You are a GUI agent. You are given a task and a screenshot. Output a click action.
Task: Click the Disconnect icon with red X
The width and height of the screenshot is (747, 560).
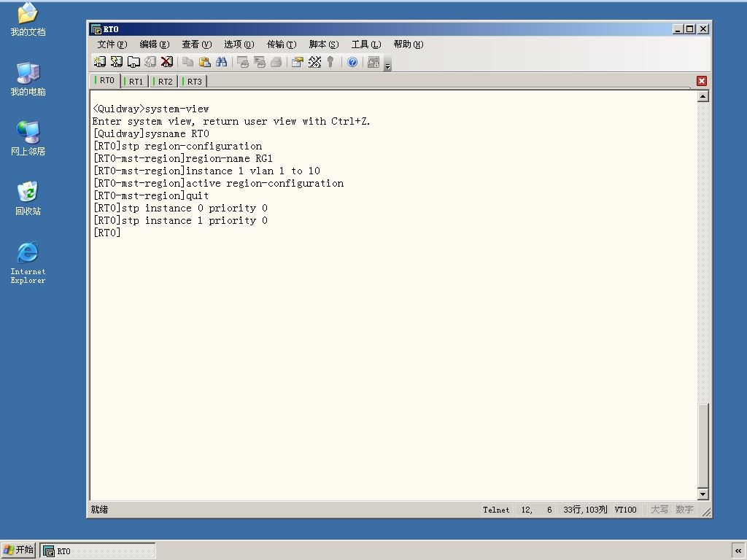(x=167, y=62)
